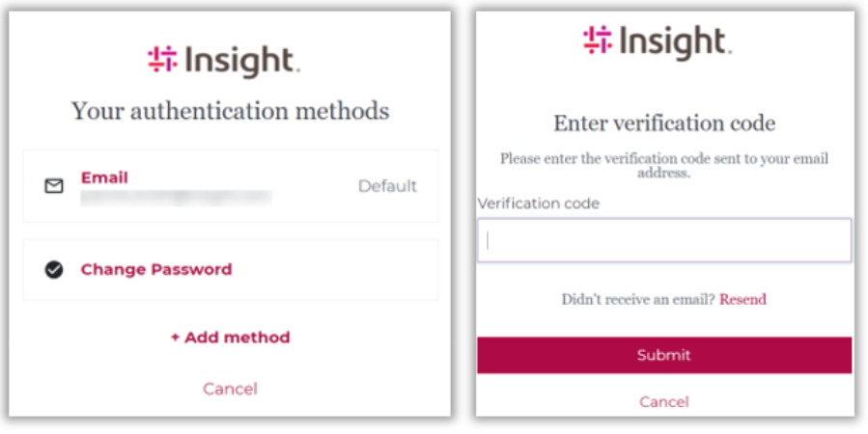Open the Change Password option

(x=156, y=270)
